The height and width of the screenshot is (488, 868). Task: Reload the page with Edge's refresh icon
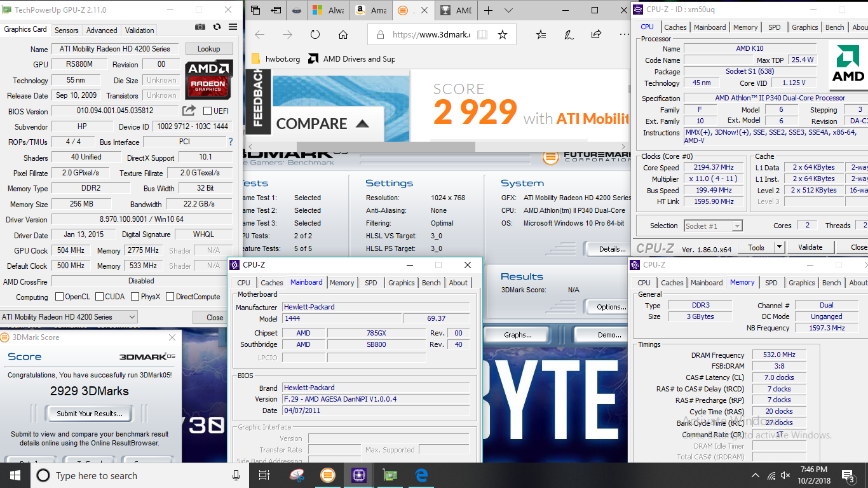tap(315, 35)
